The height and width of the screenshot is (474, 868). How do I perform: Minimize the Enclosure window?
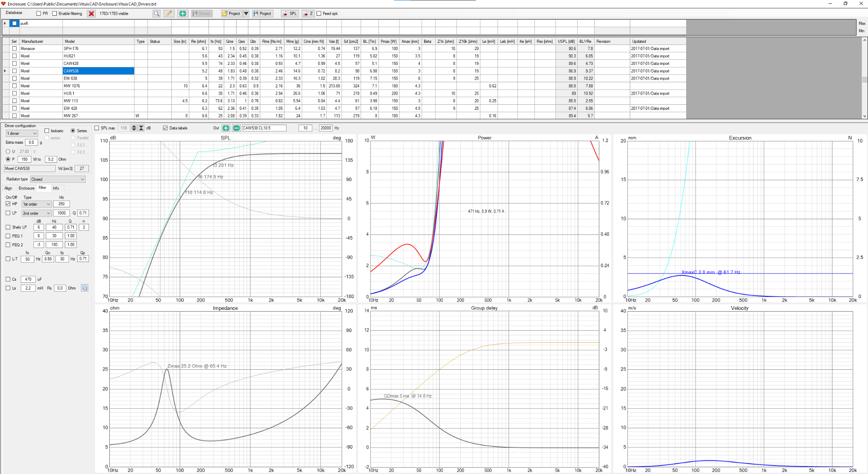[829, 4]
